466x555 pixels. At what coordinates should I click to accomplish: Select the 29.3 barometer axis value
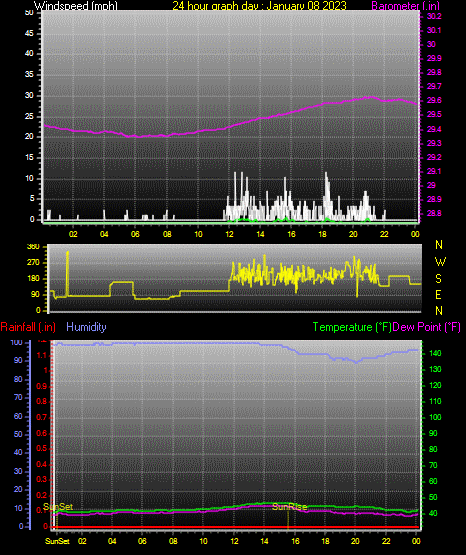(x=434, y=143)
